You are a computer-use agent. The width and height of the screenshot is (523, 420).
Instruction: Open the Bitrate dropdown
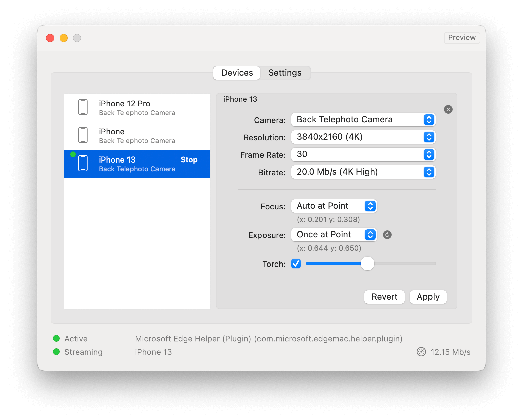point(363,172)
